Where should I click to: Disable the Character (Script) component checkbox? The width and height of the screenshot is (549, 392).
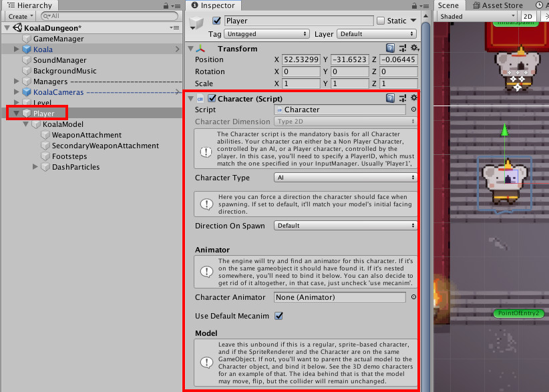pos(212,98)
